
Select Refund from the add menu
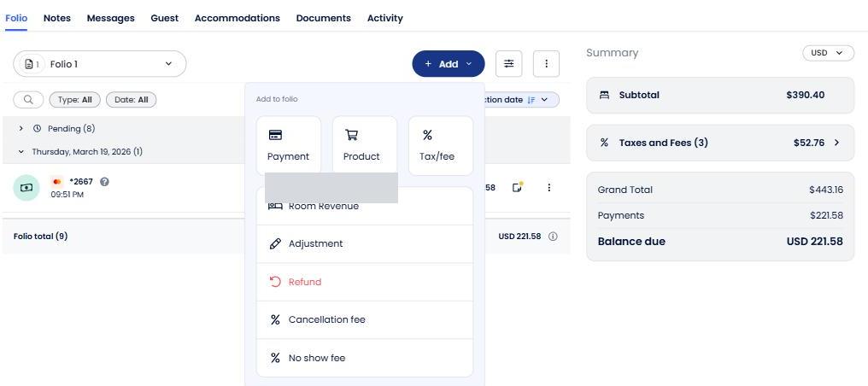365,282
